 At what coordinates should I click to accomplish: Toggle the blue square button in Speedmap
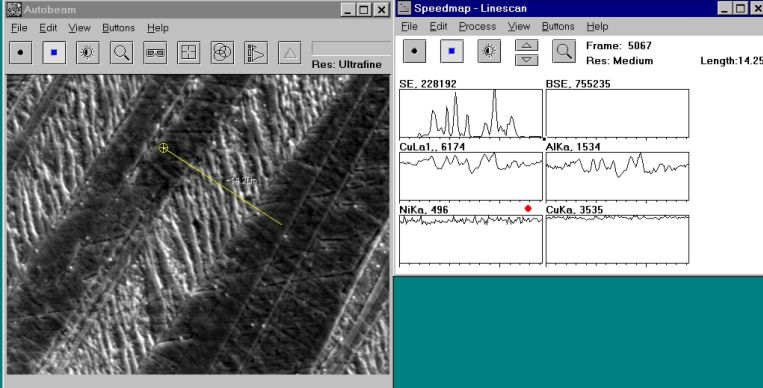tap(452, 51)
